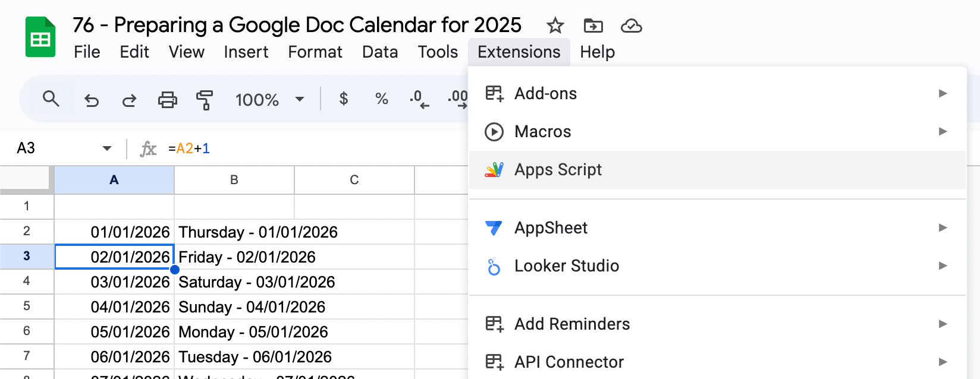Click the search menus magnifier icon

pyautogui.click(x=51, y=99)
